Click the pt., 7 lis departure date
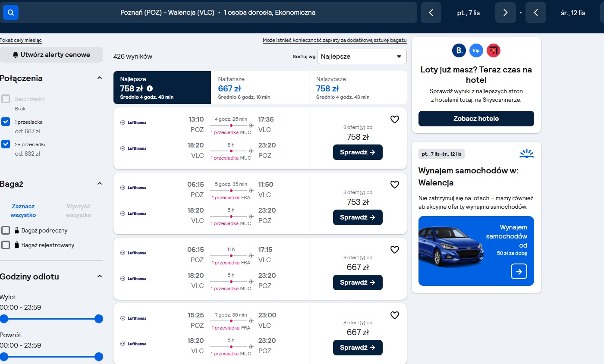This screenshot has height=364, width=604. [468, 13]
